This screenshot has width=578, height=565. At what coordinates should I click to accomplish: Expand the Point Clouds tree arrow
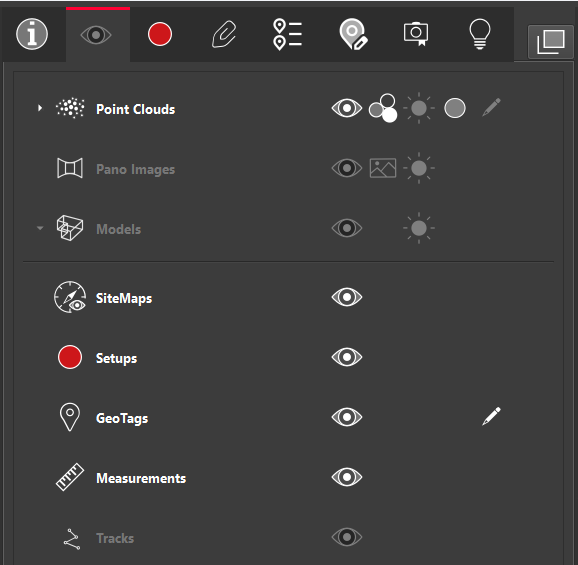[40, 108]
